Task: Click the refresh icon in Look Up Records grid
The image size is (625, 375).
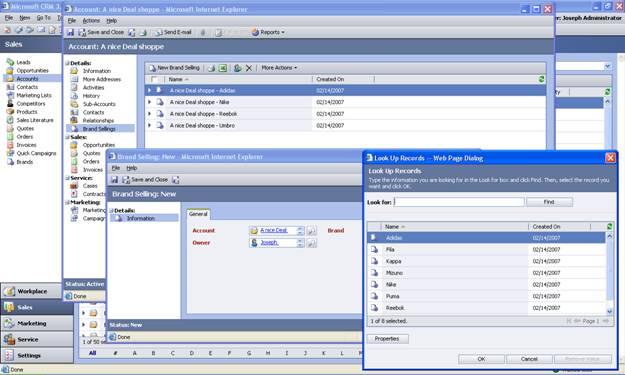Action: (x=609, y=227)
